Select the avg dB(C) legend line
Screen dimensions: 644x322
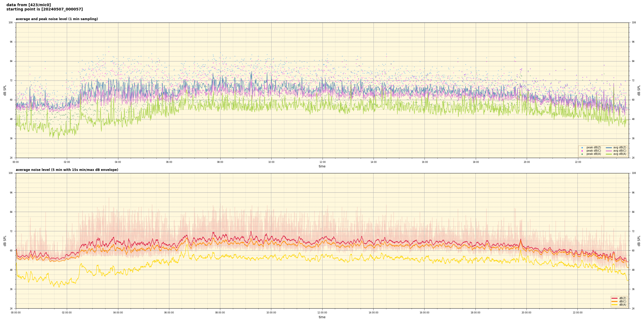point(609,151)
